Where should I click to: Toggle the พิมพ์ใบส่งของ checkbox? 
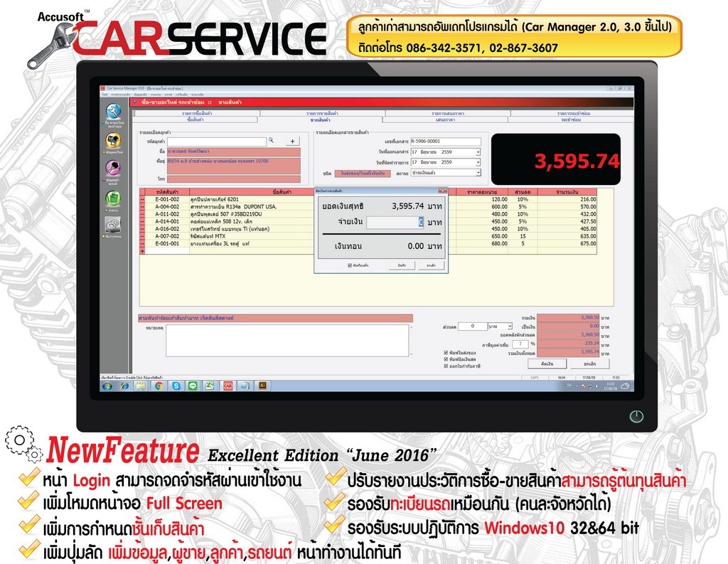tap(446, 353)
